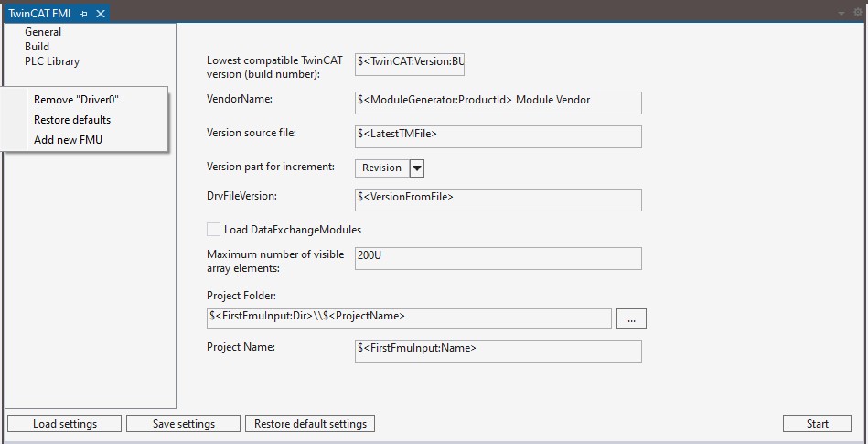Close the TwinCAT FMI tab
Viewport: 868px width, 444px height.
pyautogui.click(x=101, y=14)
